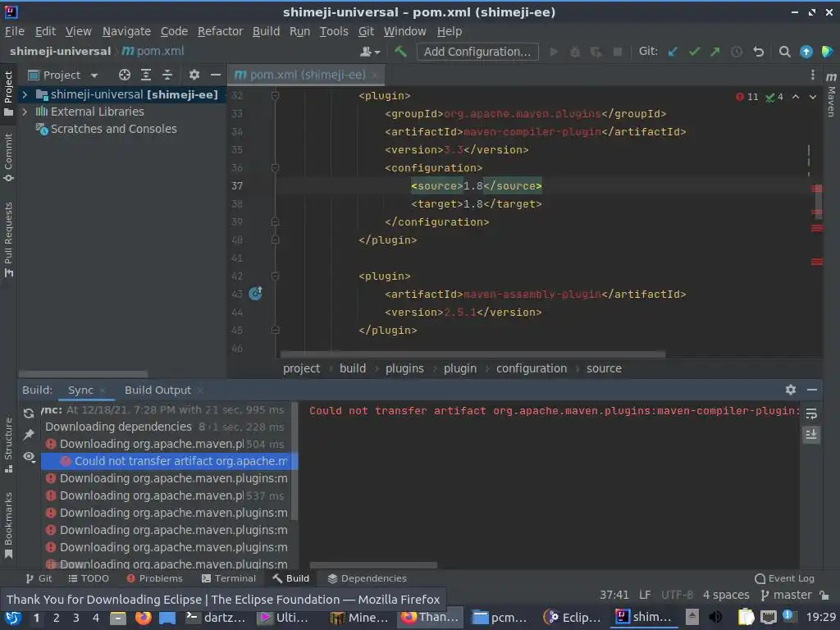
Task: Show Git history clock icon
Action: tap(737, 52)
